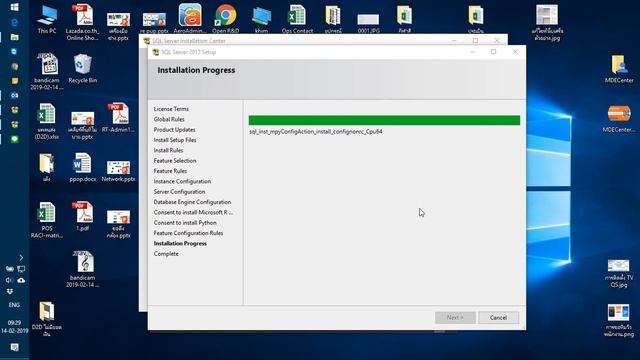Viewport: 640px width, 360px height.
Task: Open the D2D folder on the desktop
Action: 47,319
